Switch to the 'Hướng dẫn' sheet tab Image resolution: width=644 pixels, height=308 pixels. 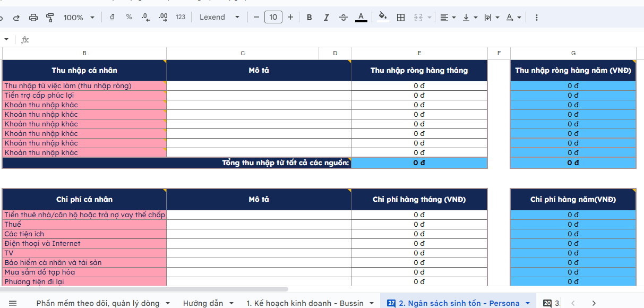coord(203,303)
